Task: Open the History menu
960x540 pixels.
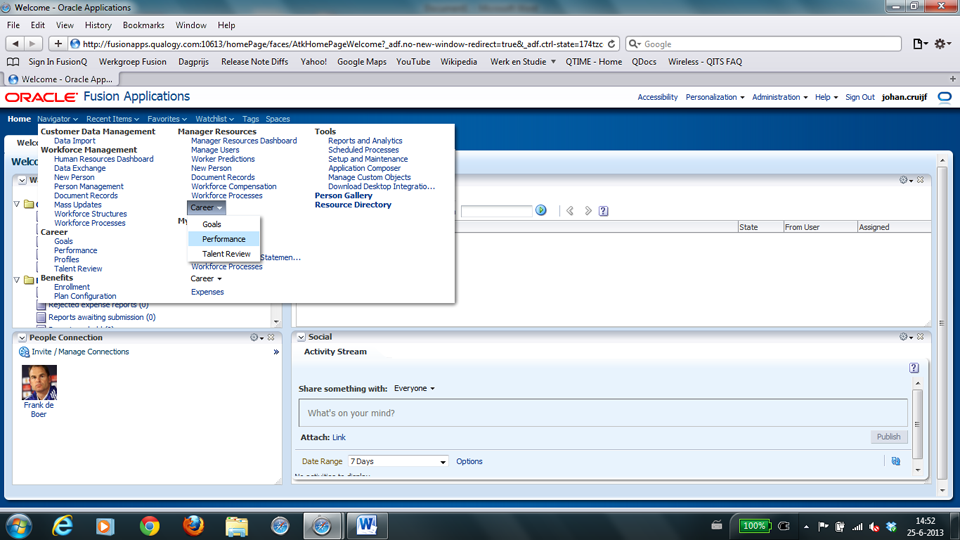Action: pyautogui.click(x=98, y=25)
